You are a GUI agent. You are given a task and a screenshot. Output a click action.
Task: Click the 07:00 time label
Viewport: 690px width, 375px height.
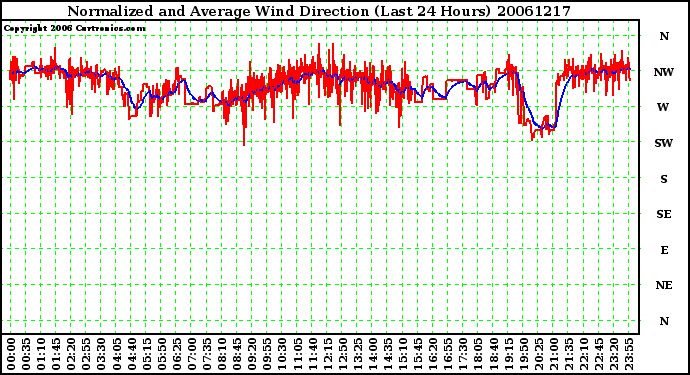click(x=192, y=354)
